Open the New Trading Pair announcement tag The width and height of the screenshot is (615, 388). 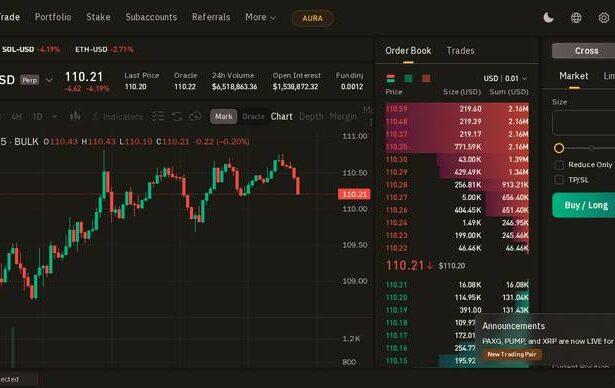point(511,354)
